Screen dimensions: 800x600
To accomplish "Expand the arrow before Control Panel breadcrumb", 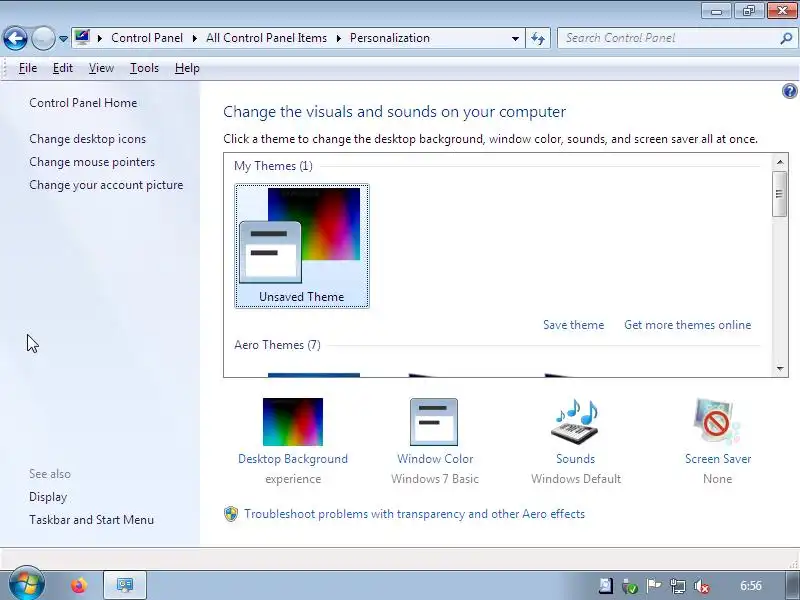I will point(100,38).
